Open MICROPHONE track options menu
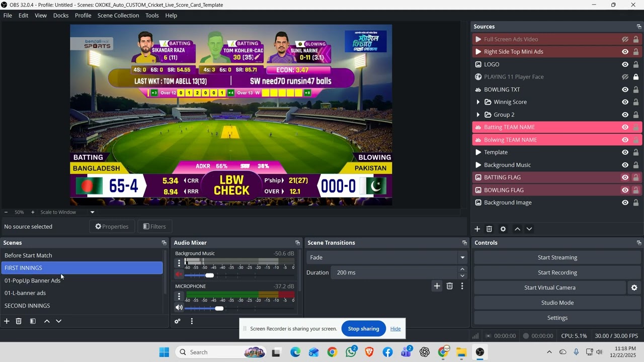The width and height of the screenshot is (644, 362). click(x=179, y=296)
